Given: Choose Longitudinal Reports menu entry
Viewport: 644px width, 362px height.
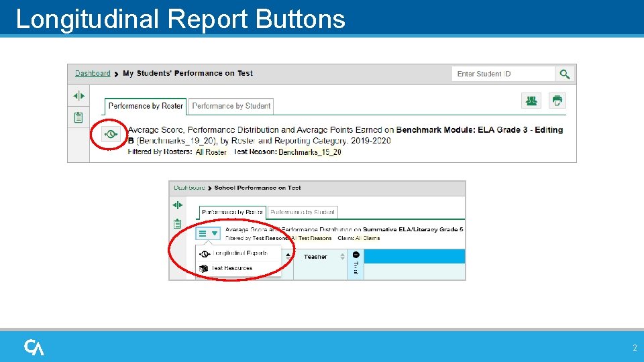Looking at the screenshot, I should 240,253.
